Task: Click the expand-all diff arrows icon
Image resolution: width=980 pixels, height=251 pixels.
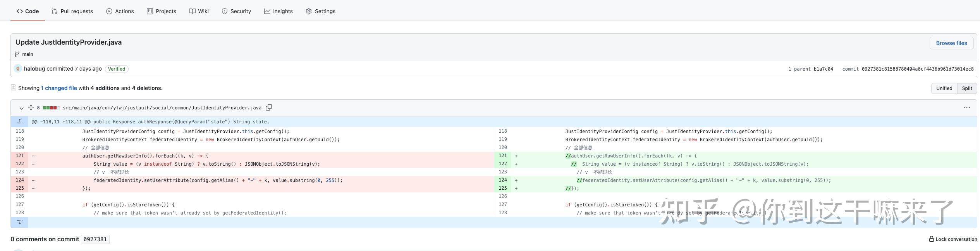Action: point(31,107)
